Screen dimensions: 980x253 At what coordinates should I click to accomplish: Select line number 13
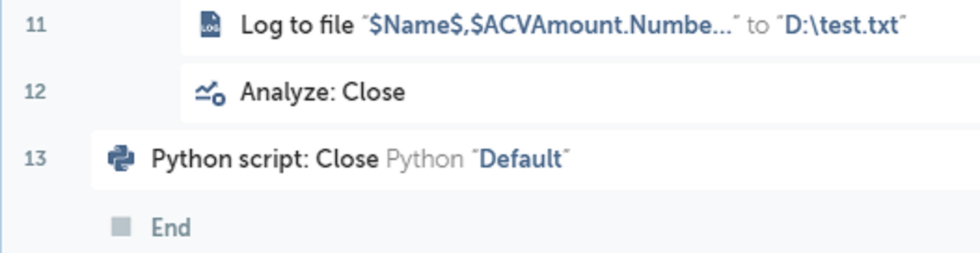click(36, 158)
